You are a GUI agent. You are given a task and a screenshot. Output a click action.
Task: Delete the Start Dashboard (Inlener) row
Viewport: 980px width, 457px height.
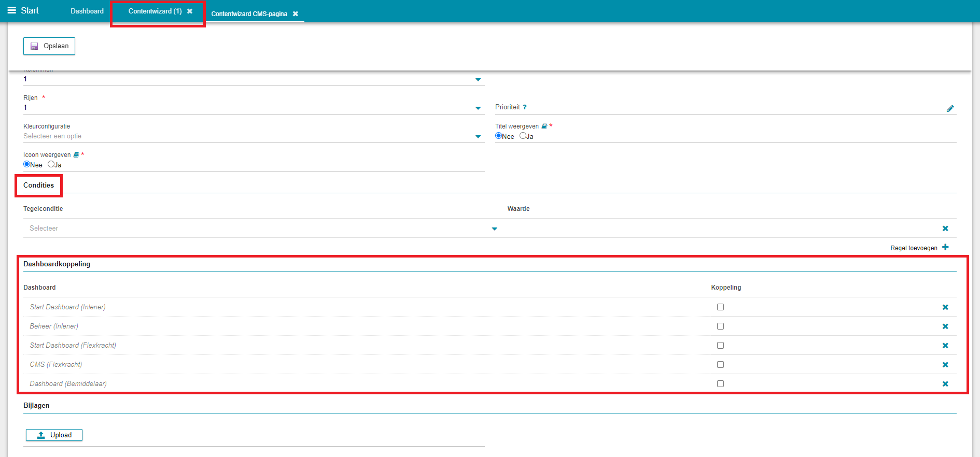(945, 307)
